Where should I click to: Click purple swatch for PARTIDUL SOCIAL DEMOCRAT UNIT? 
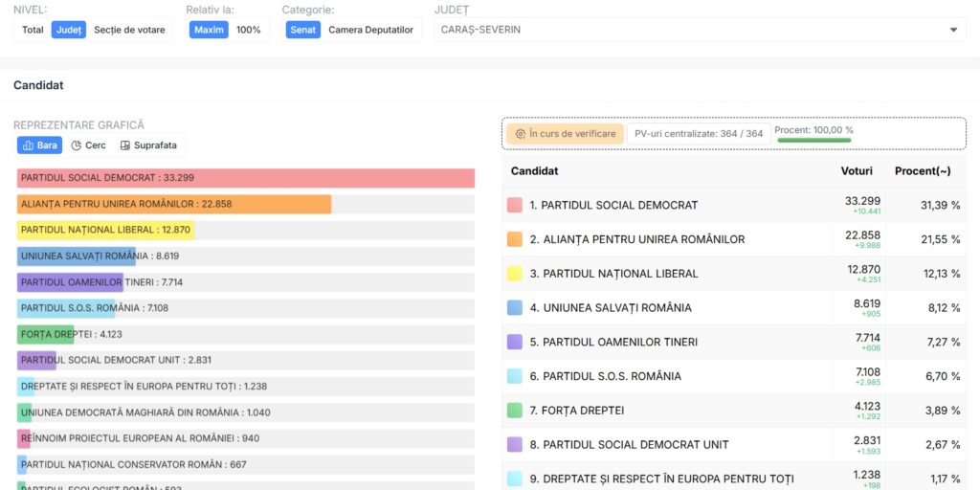(514, 444)
